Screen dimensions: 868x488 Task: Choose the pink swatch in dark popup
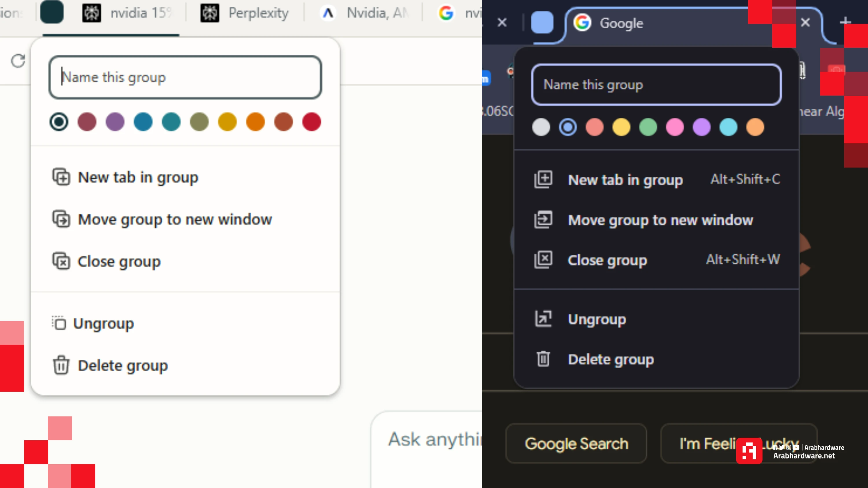point(675,127)
